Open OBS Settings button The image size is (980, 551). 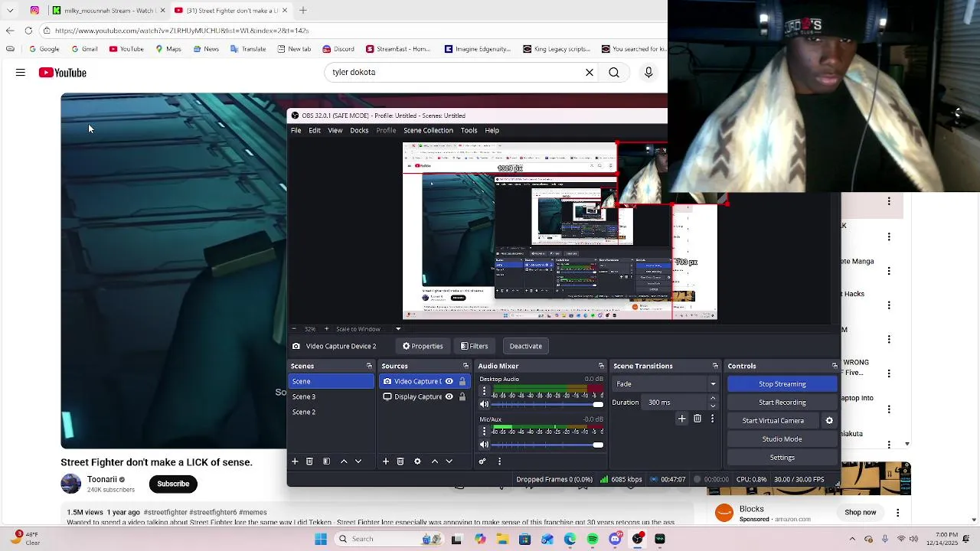pos(782,458)
